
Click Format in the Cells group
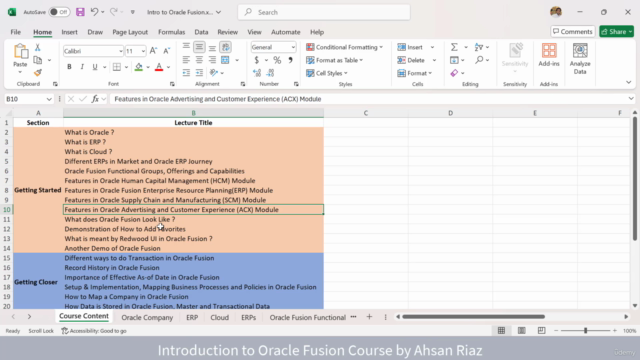pyautogui.click(x=415, y=73)
